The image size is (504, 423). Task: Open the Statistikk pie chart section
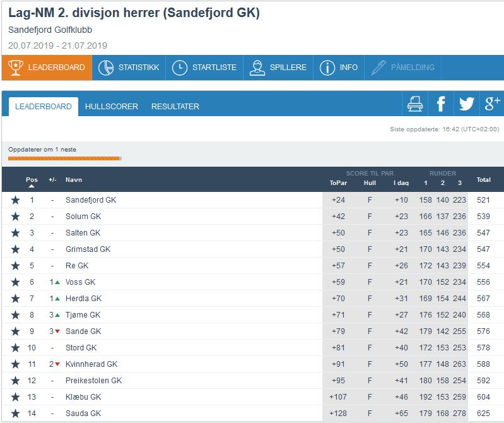pos(129,68)
